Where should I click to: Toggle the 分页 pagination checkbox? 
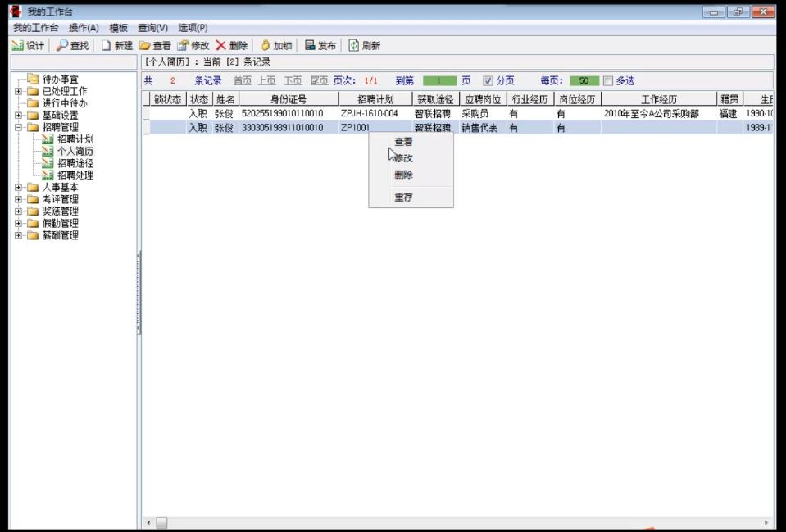tap(488, 80)
